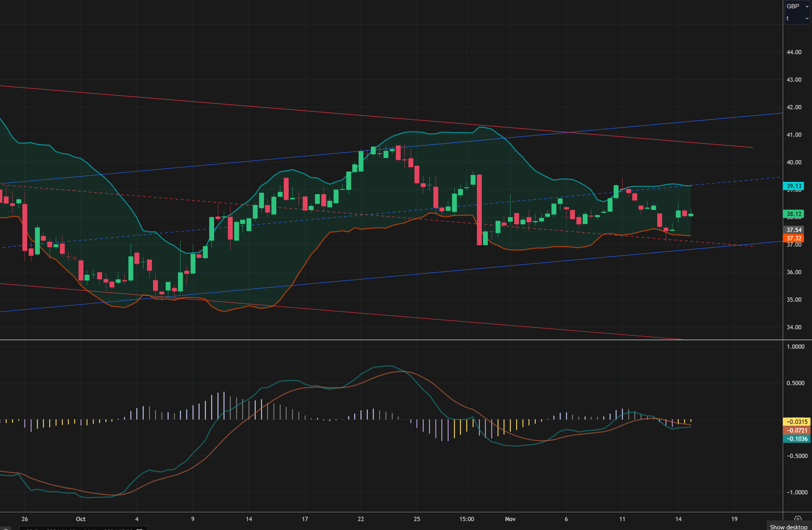Open the GBP currency dropdown

click(797, 6)
